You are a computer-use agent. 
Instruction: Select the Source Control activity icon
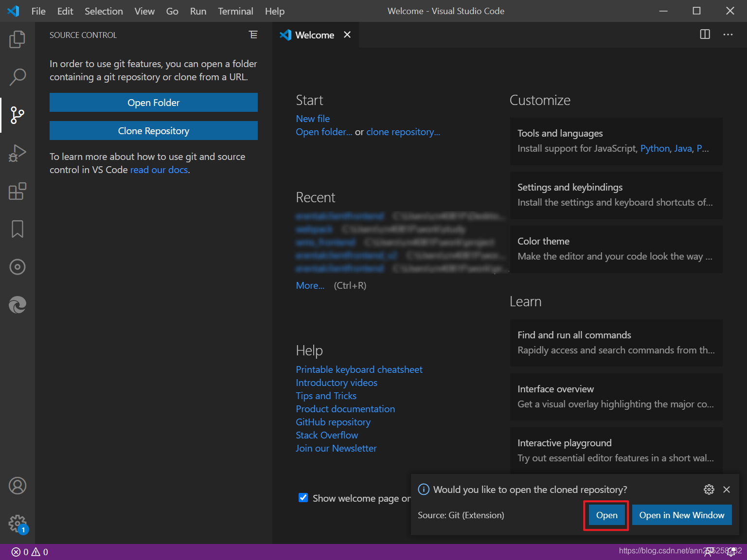click(x=18, y=115)
